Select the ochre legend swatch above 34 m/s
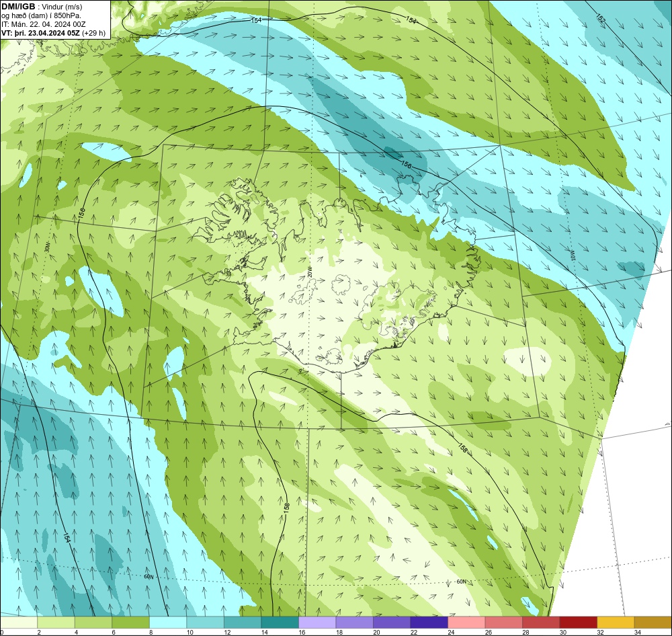672x636 pixels. pos(653,623)
